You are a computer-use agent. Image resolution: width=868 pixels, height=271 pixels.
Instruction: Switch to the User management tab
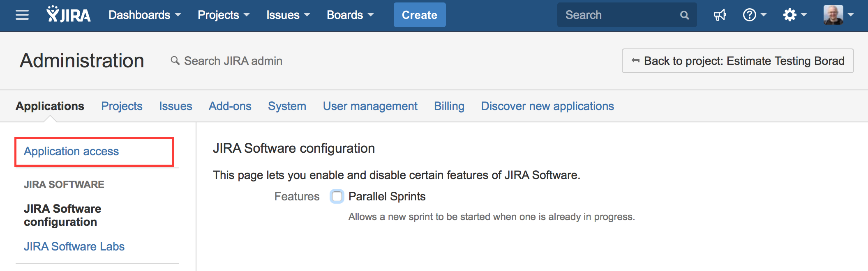coord(370,106)
